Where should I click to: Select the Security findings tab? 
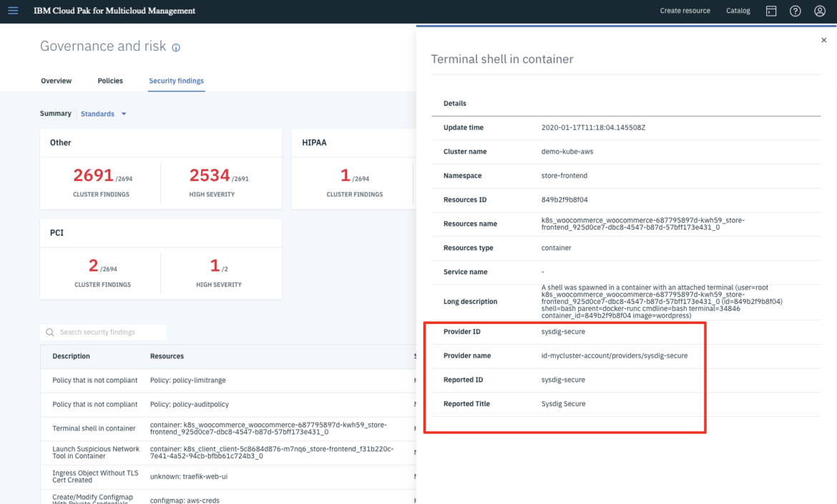coord(176,81)
